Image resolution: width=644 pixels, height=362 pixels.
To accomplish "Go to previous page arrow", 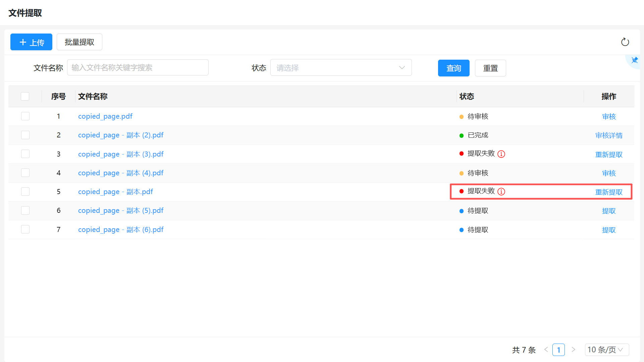I will [x=546, y=350].
